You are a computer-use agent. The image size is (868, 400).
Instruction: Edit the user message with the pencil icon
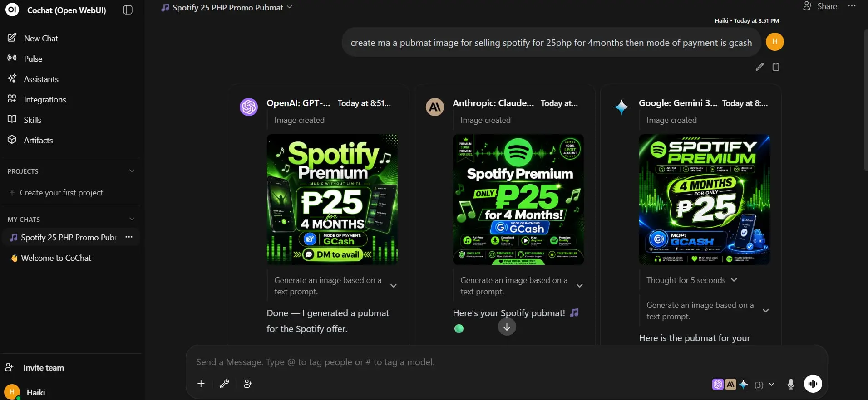(759, 67)
